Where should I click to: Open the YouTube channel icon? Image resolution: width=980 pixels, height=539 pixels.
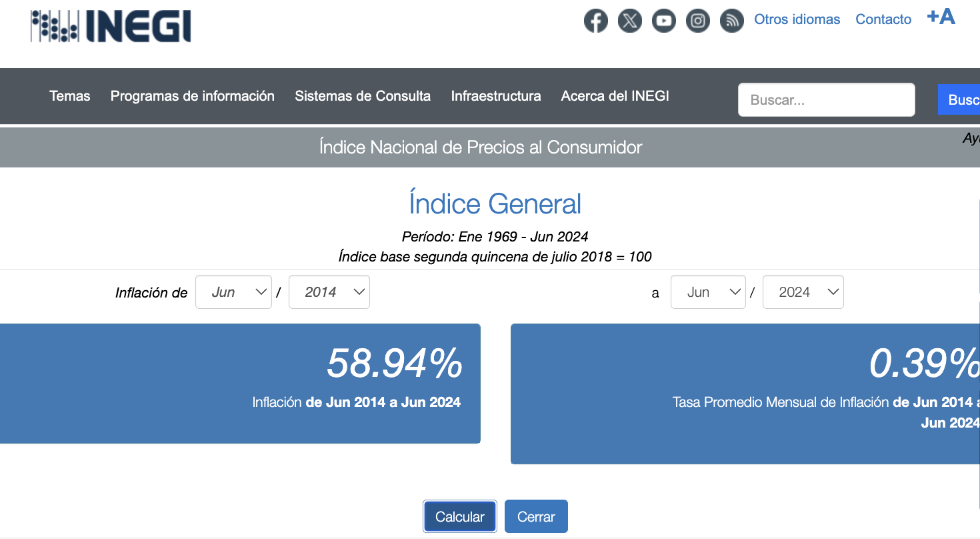[x=664, y=21]
